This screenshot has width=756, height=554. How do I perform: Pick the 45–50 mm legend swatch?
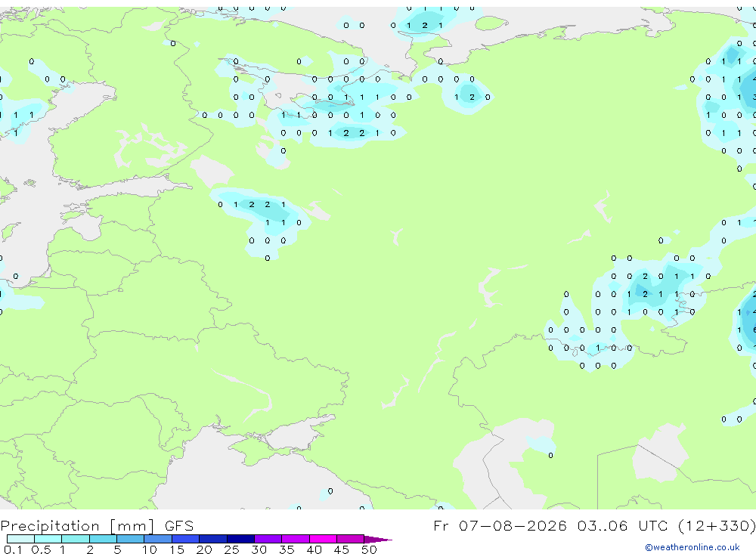(351, 539)
